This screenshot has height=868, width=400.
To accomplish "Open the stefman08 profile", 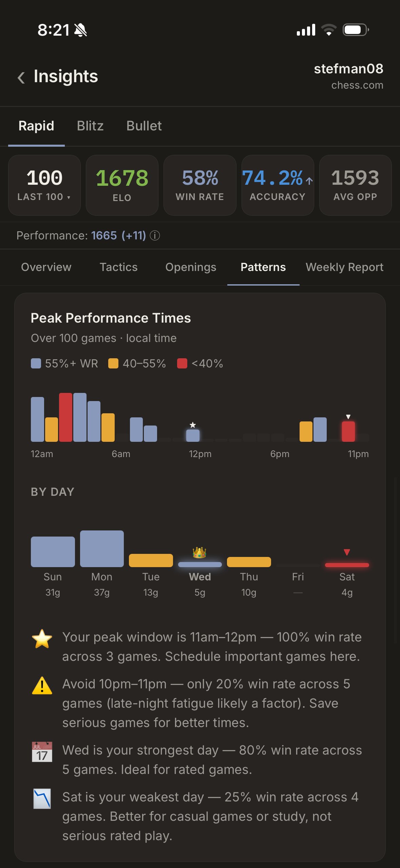I will point(348,69).
